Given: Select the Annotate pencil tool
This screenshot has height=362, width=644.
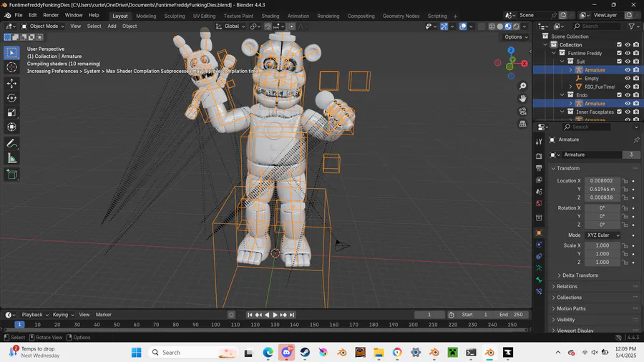Looking at the screenshot, I should [x=11, y=144].
